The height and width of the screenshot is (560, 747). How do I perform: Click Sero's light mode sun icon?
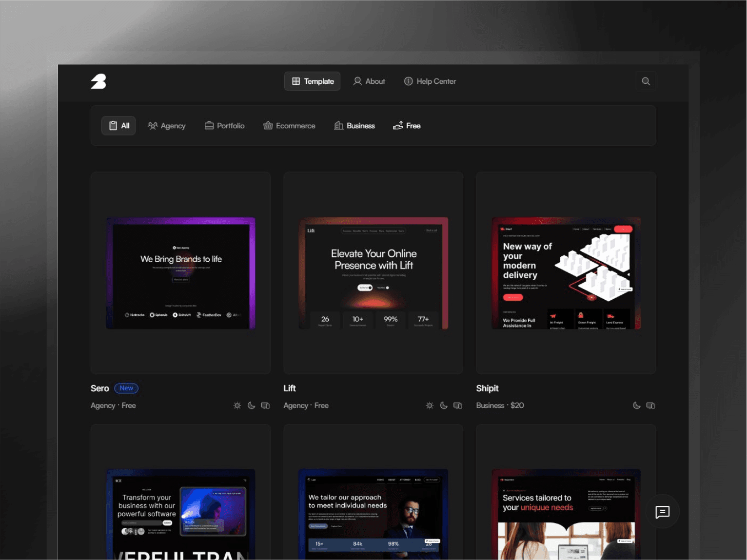point(237,406)
